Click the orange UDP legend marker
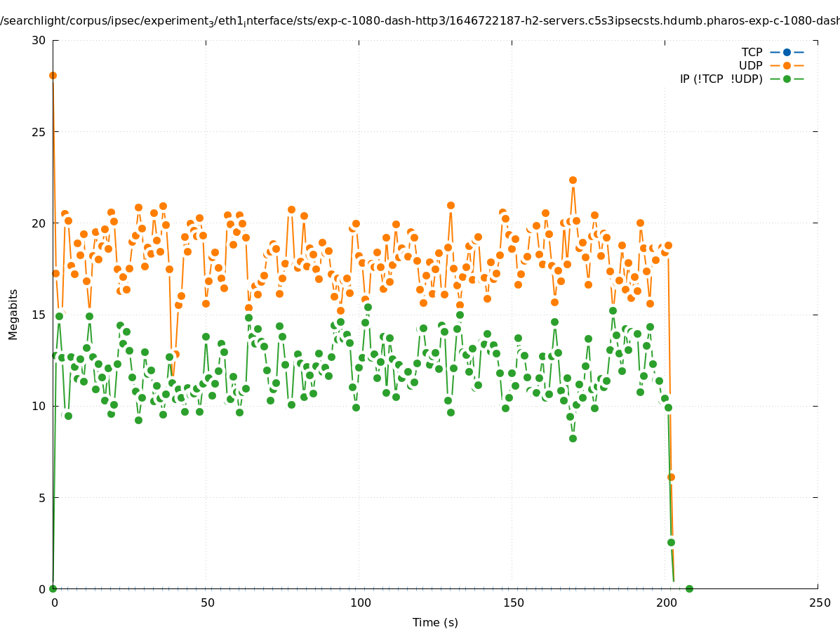 click(787, 65)
